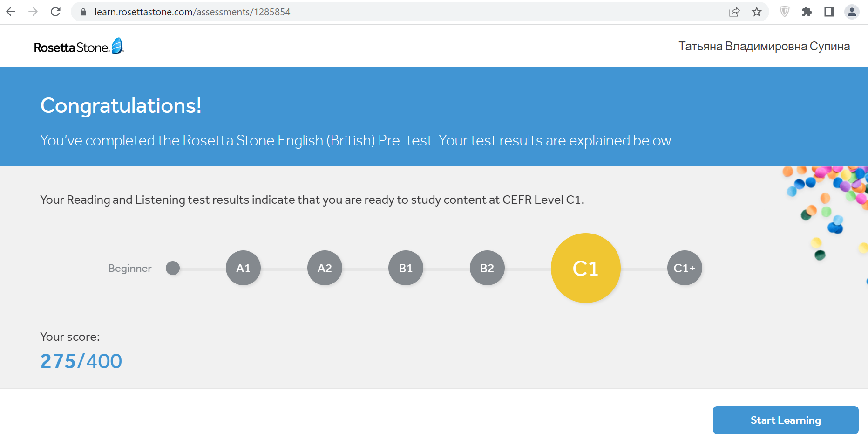Image resolution: width=868 pixels, height=441 pixels.
Task: Click the address bar URL
Action: pos(192,12)
